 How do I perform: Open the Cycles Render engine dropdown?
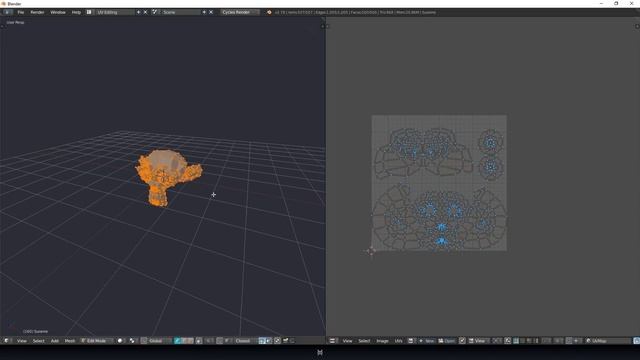239,12
